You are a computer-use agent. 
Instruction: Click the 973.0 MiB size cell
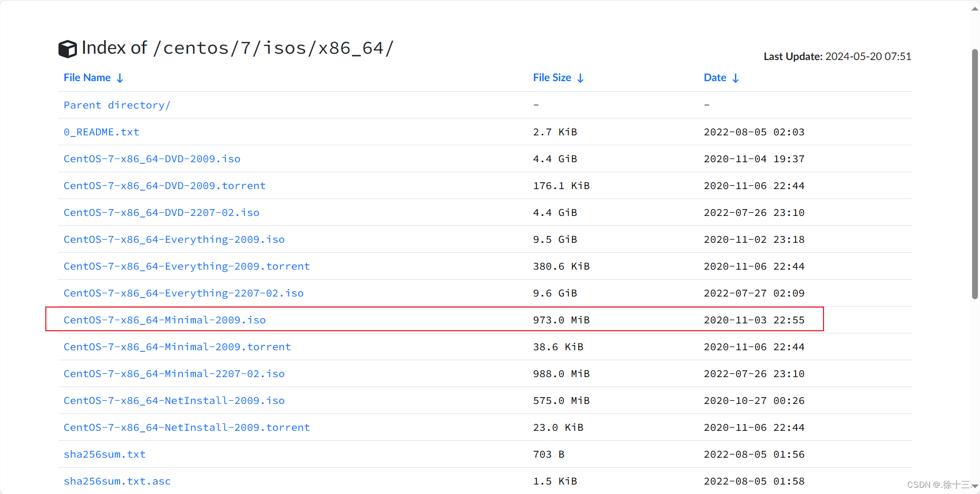coord(562,320)
